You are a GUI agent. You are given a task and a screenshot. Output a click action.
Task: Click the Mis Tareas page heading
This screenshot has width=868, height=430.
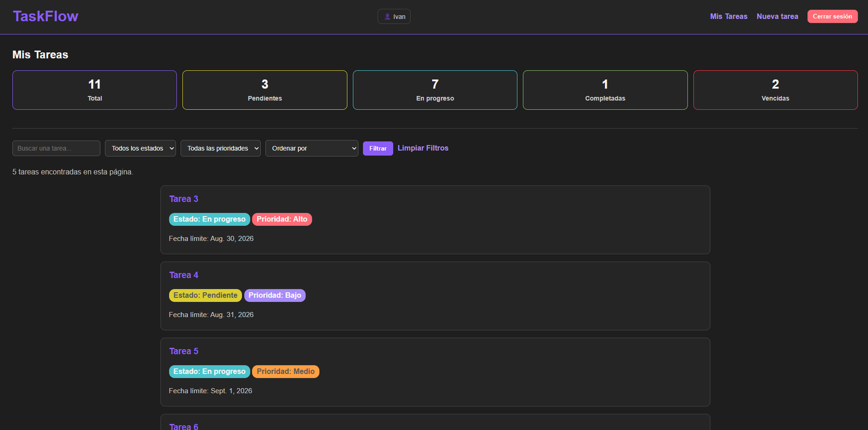point(40,54)
